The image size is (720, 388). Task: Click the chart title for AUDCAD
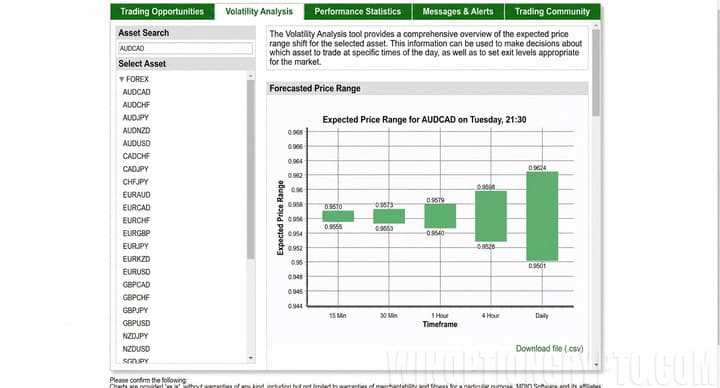(x=424, y=120)
